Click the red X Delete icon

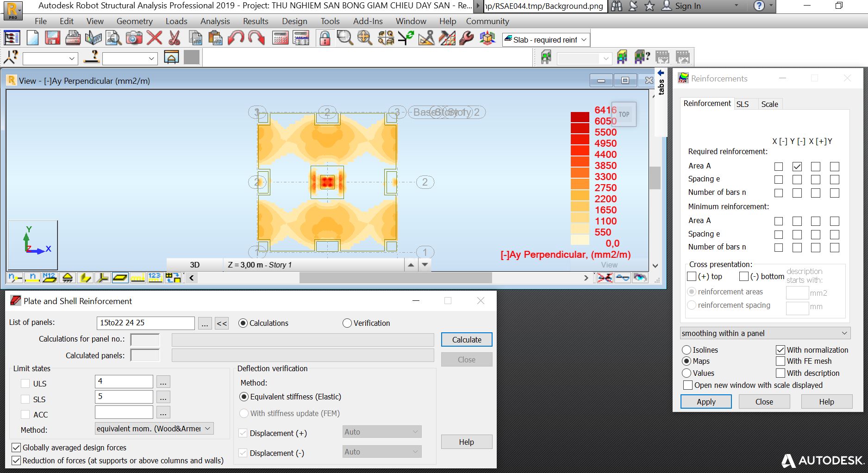coord(154,38)
